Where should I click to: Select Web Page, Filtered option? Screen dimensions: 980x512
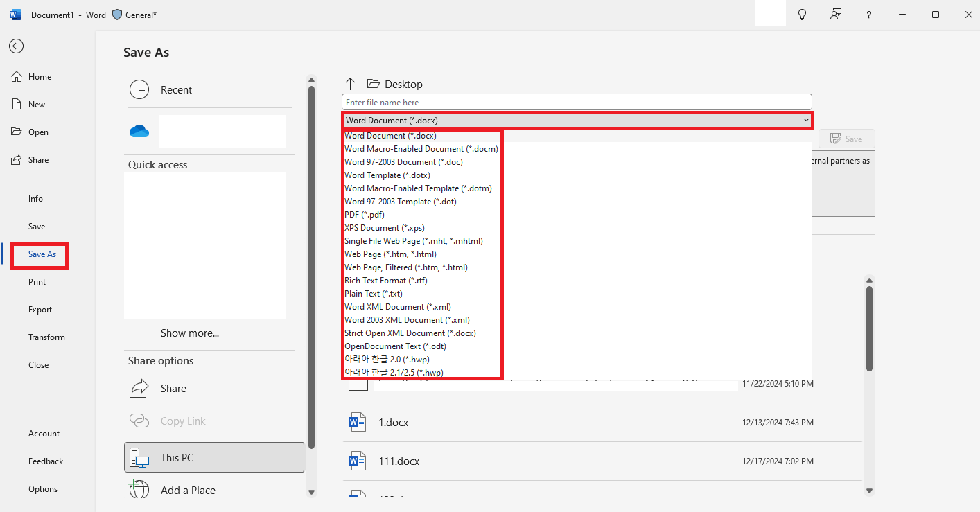[406, 267]
